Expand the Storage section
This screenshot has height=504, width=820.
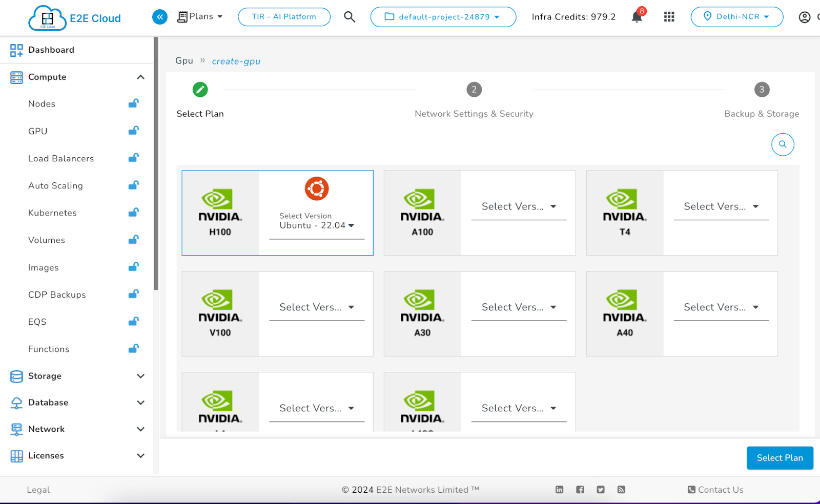point(140,376)
